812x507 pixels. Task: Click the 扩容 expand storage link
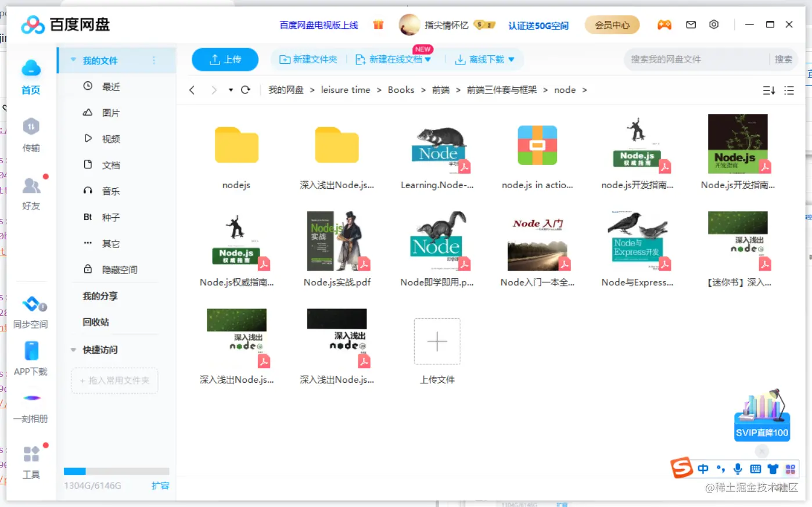tap(160, 486)
